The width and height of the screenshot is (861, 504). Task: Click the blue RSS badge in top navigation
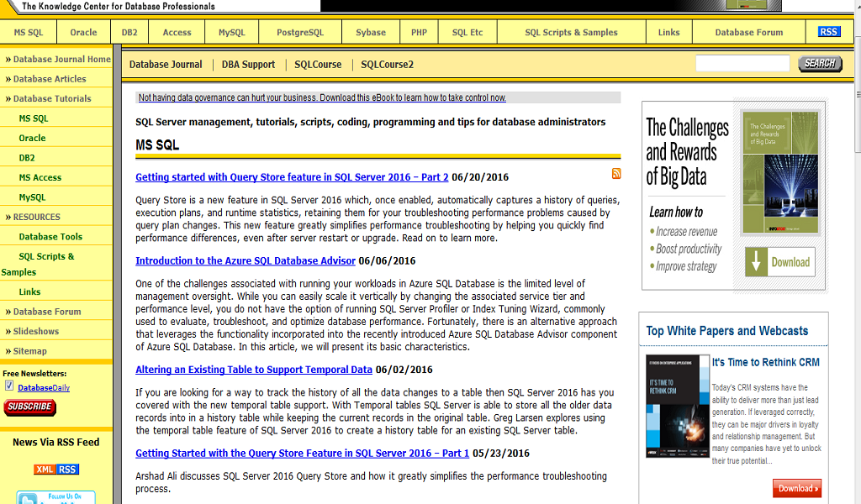[828, 32]
